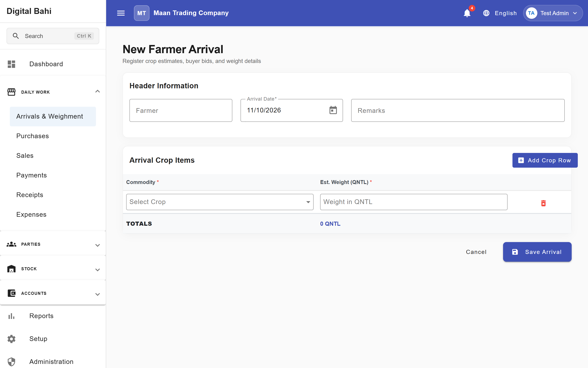Open Payments page
Screen dimensions: 588x368
click(53, 175)
